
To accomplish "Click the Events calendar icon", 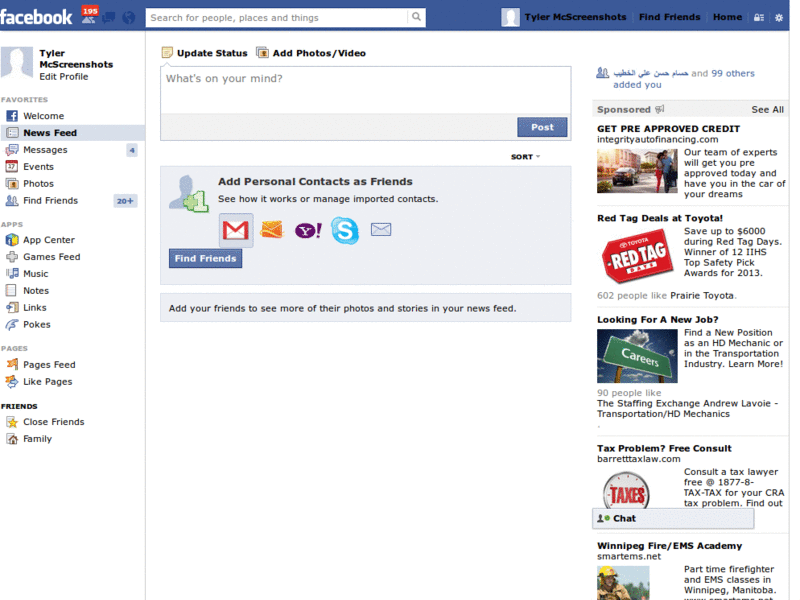I will pos(12,166).
